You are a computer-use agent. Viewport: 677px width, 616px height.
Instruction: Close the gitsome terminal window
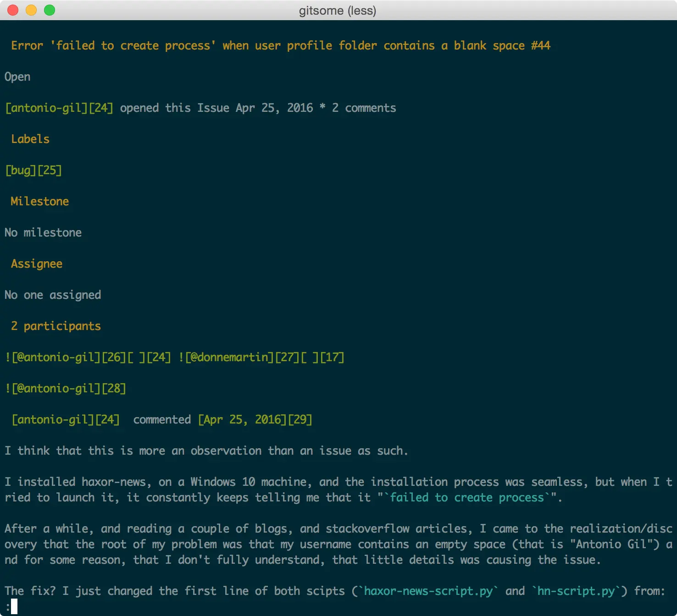coord(13,10)
